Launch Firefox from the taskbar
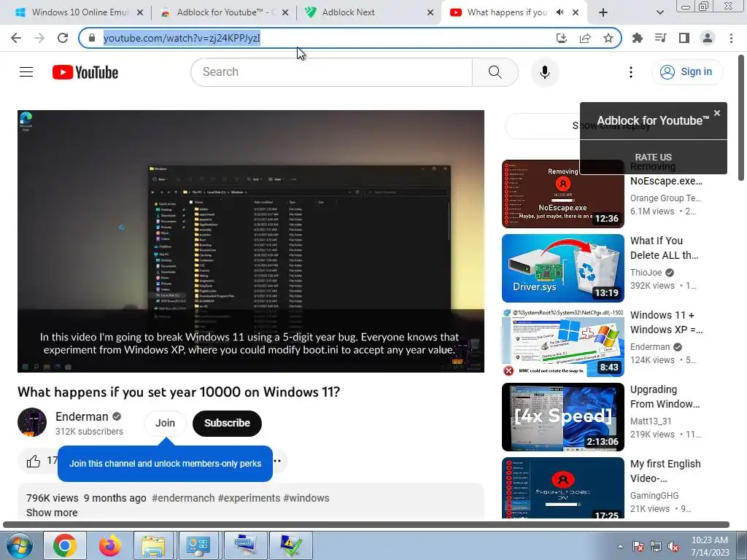The height and width of the screenshot is (560, 747). pos(109,545)
